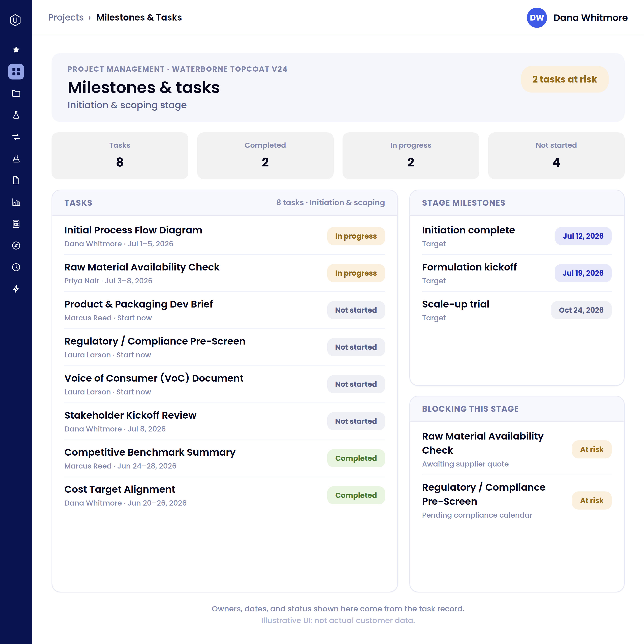Open the folder icon in sidebar
The width and height of the screenshot is (644, 644).
click(x=16, y=93)
